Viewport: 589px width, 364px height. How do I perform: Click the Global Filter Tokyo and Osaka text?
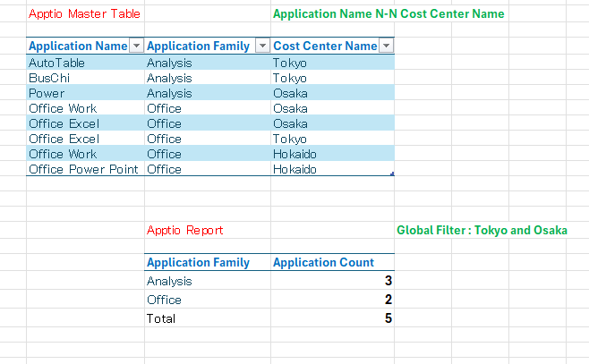tap(482, 231)
